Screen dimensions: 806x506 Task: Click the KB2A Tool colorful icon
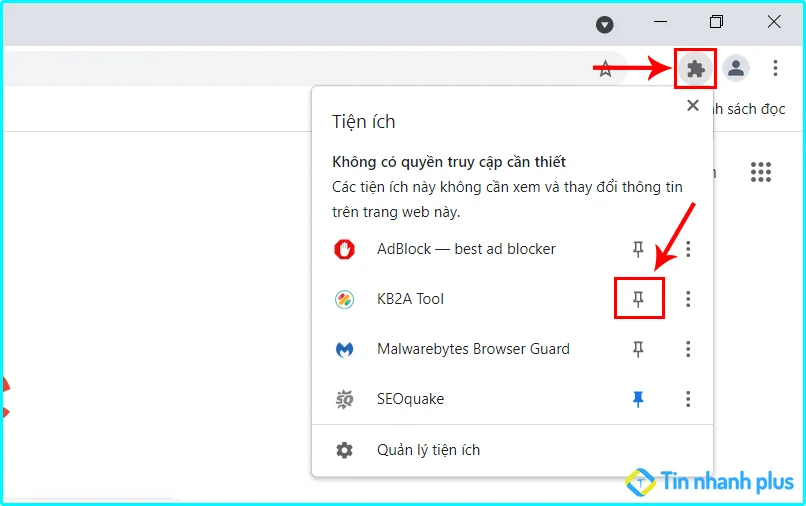point(344,299)
